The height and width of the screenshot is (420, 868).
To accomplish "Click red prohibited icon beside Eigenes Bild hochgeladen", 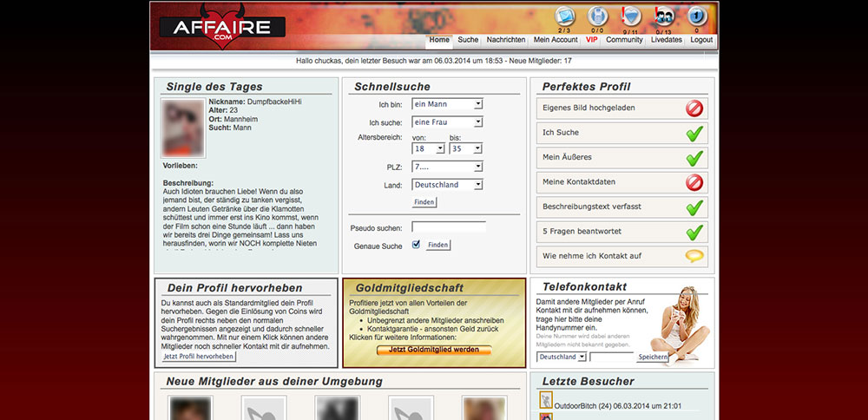I will [x=694, y=108].
